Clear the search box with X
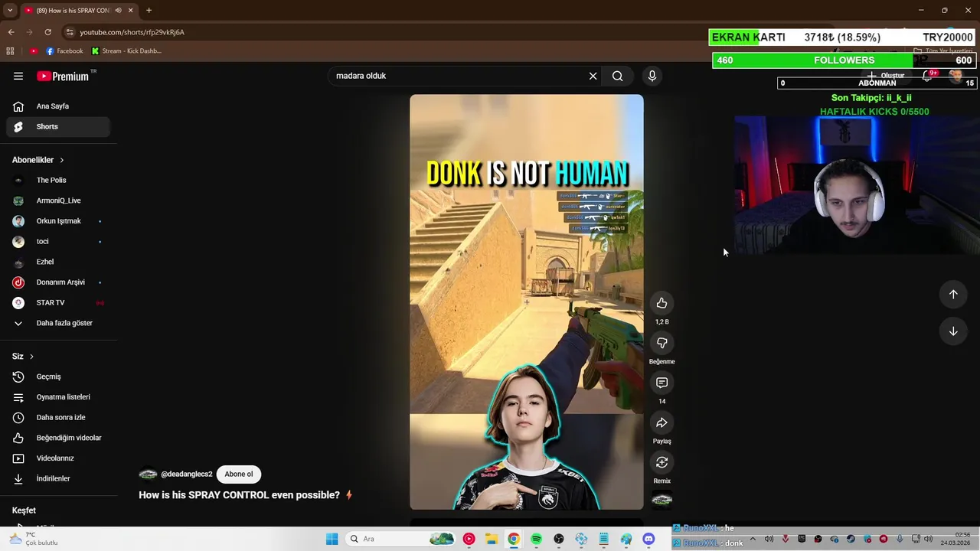 point(593,76)
